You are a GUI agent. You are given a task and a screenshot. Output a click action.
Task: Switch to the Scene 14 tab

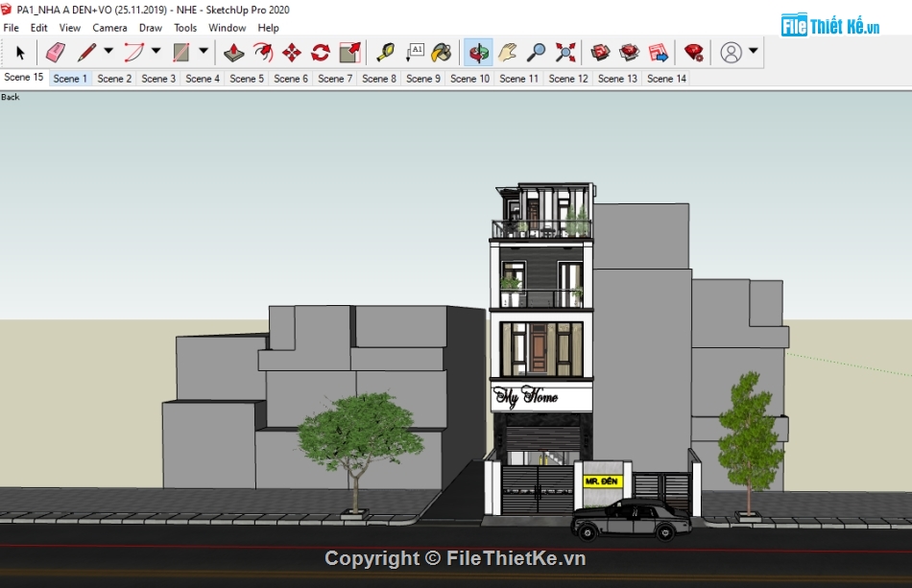(x=666, y=79)
